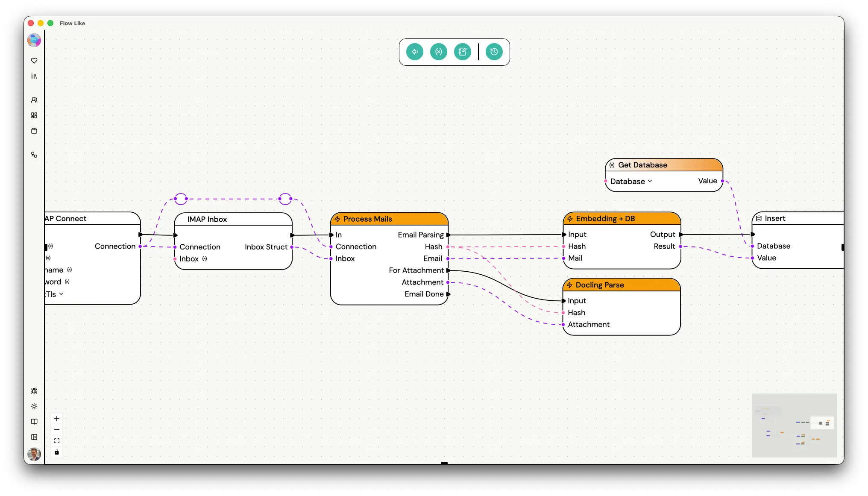868x496 pixels.
Task: Open the flow nodes sidebar icon
Action: click(x=34, y=155)
